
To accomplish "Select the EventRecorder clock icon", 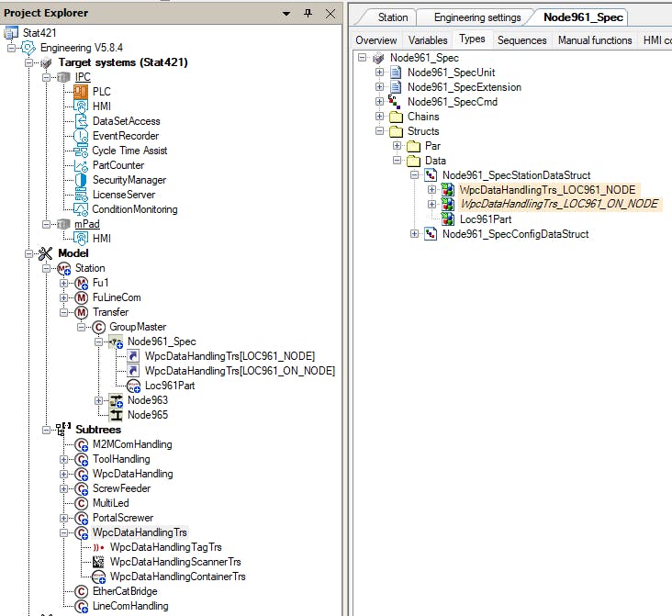I will [x=81, y=136].
